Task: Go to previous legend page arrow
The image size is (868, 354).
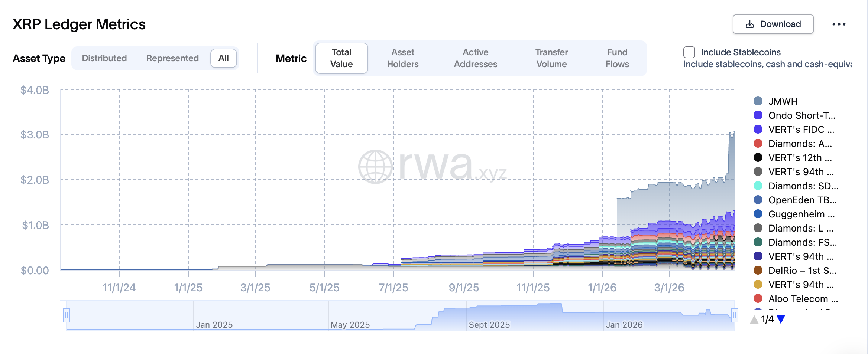Action: (x=754, y=319)
